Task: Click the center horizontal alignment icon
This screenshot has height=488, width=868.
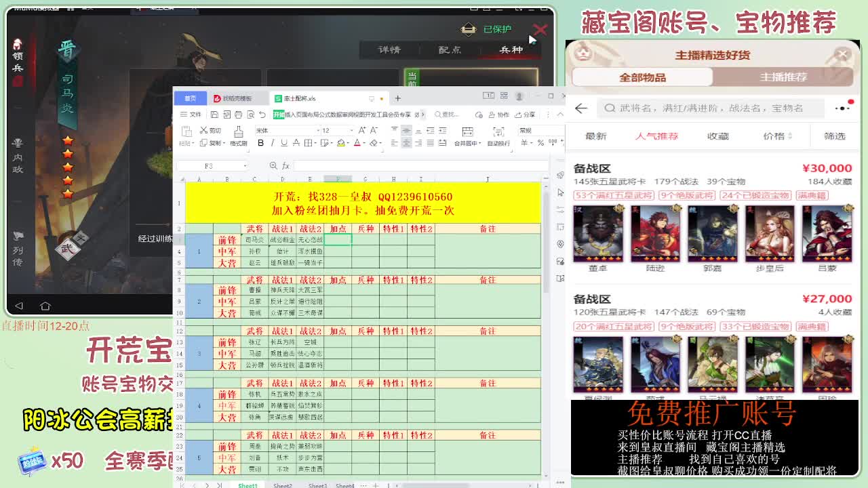Action: (x=406, y=143)
